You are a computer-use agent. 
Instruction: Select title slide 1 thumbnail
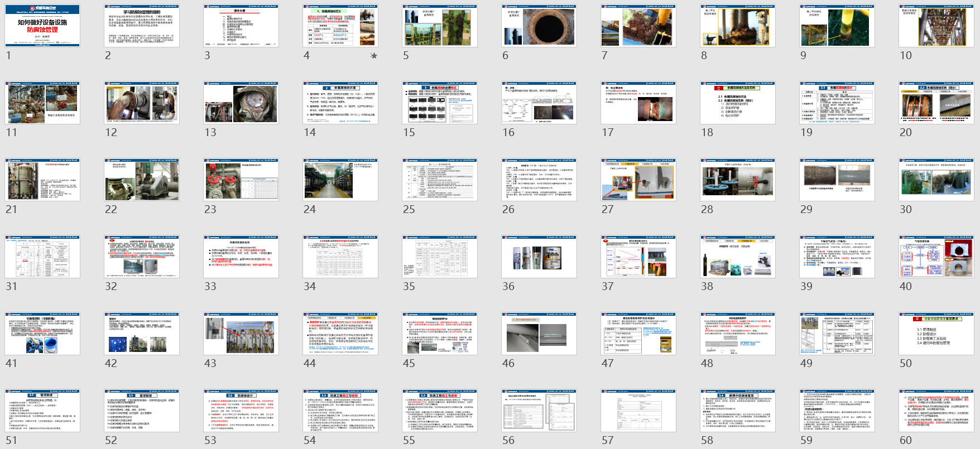pos(42,26)
